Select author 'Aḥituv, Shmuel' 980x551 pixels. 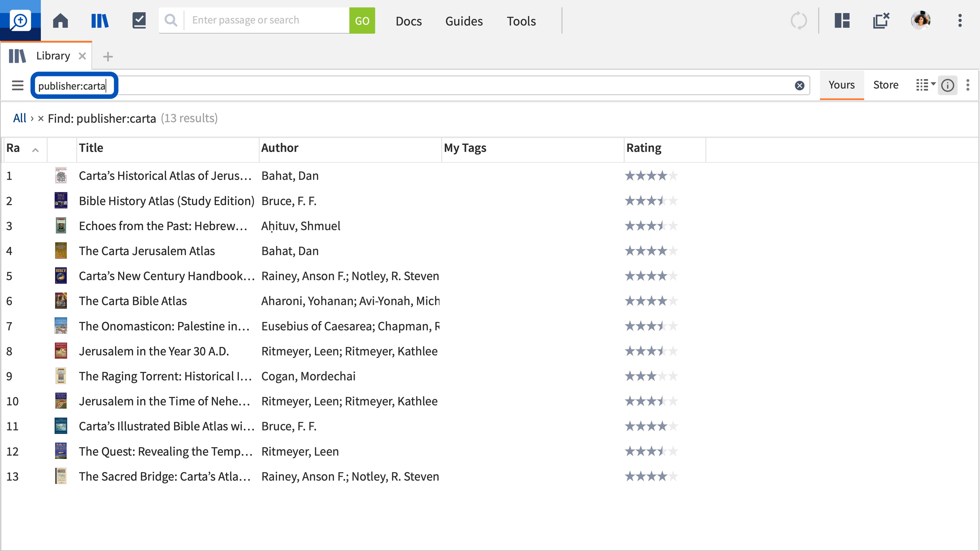point(301,226)
